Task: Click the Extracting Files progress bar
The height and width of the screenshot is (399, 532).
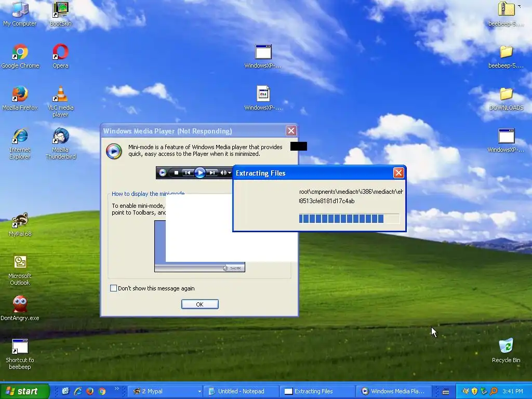Action: coord(349,219)
